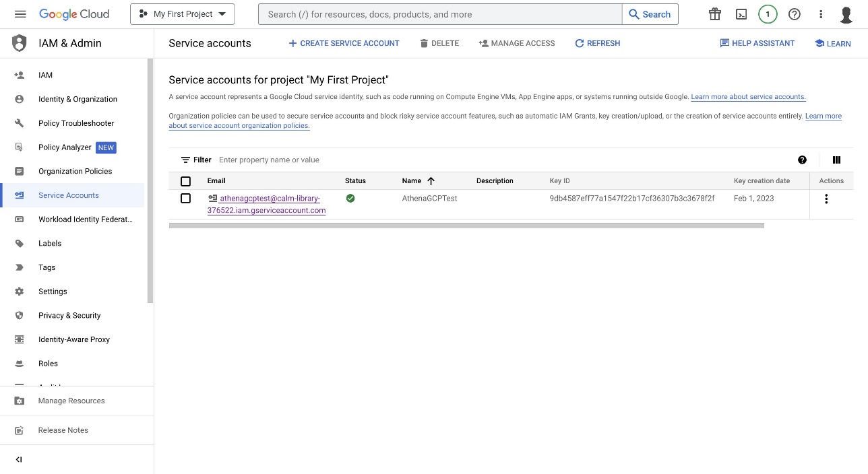Open the athenagcptest service account email link
868x474 pixels.
click(267, 204)
